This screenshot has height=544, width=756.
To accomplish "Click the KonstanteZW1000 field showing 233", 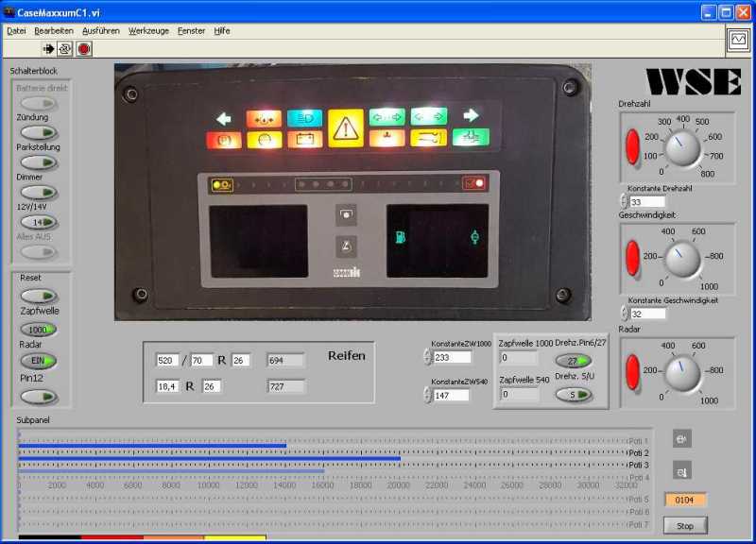I will point(452,357).
